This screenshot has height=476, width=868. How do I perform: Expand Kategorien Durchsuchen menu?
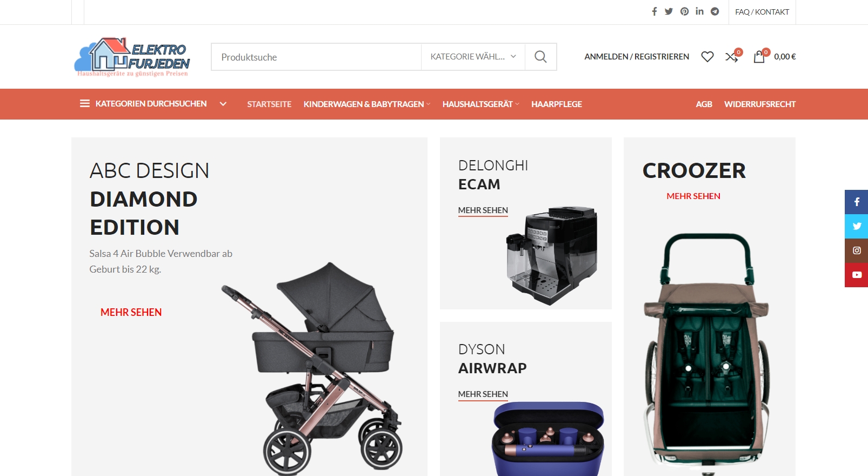tap(153, 104)
